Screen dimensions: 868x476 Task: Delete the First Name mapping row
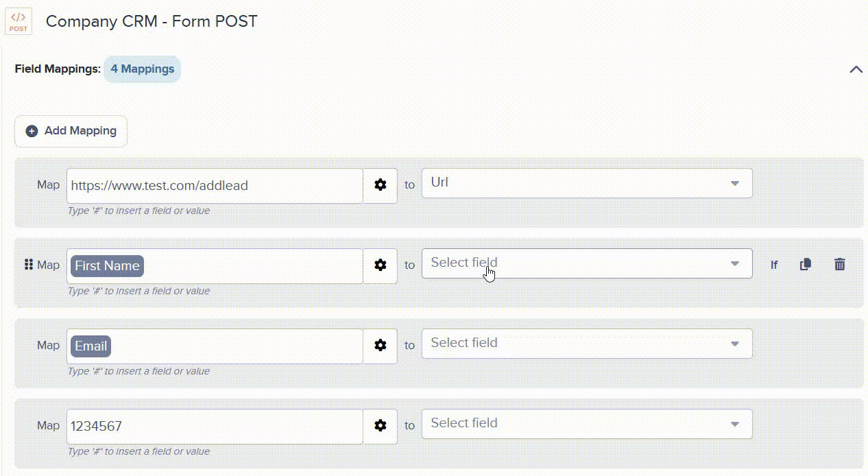click(x=839, y=264)
